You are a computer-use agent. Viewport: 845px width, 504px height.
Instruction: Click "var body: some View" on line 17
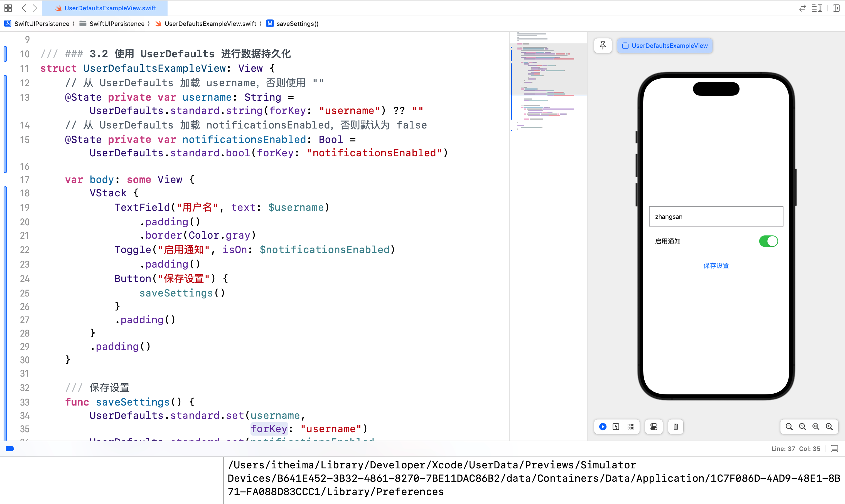pyautogui.click(x=124, y=180)
